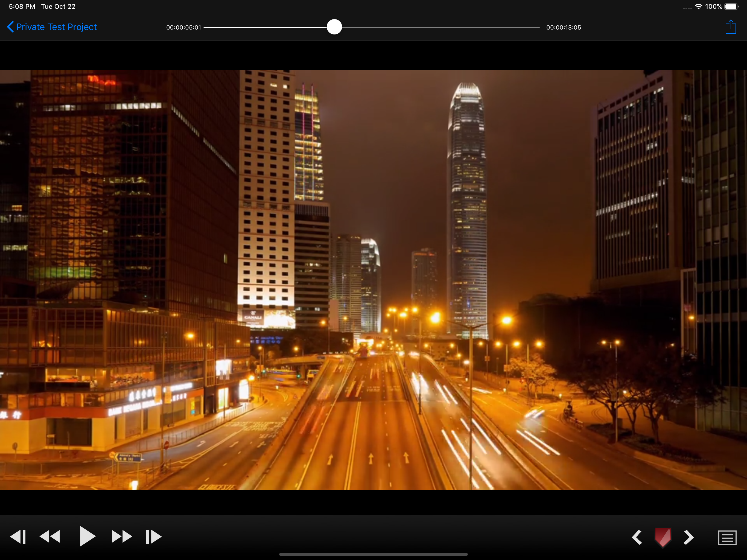747x560 pixels.
Task: Tap the video preview frame
Action: pyautogui.click(x=373, y=280)
